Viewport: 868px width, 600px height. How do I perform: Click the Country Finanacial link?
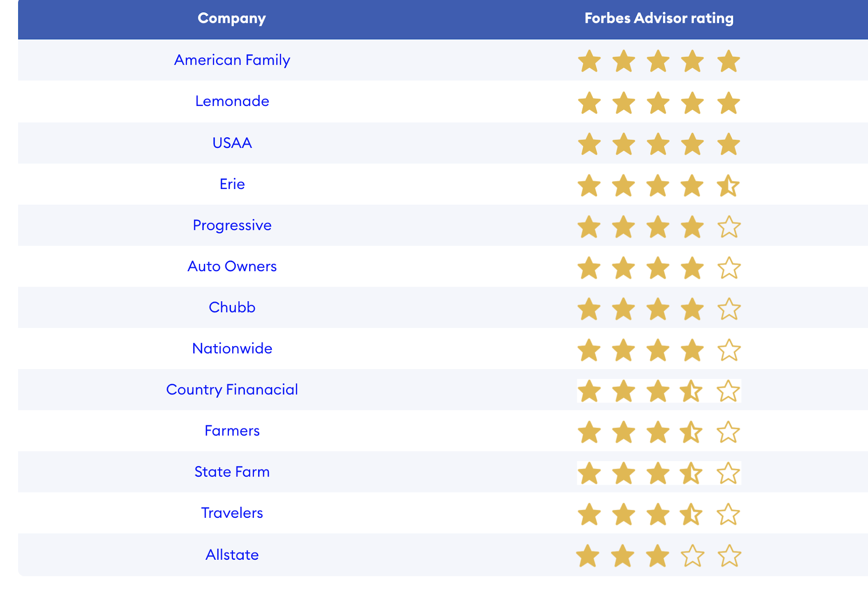tap(232, 389)
